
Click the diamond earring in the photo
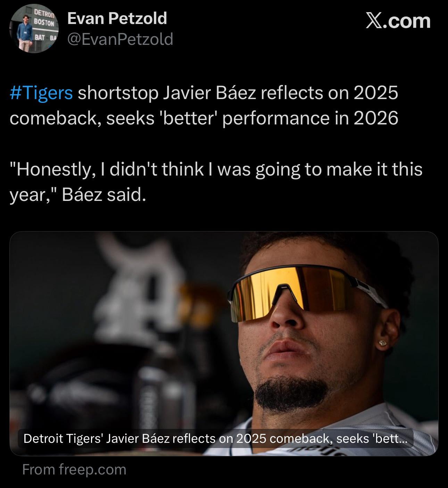pyautogui.click(x=383, y=343)
